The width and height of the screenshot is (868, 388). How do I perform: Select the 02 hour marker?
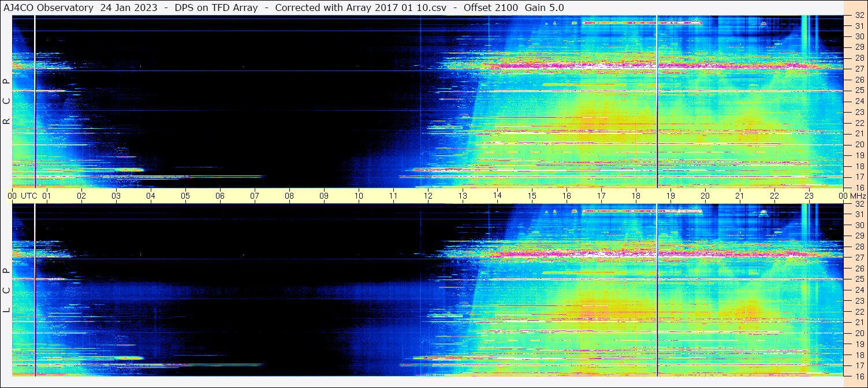[x=81, y=196]
